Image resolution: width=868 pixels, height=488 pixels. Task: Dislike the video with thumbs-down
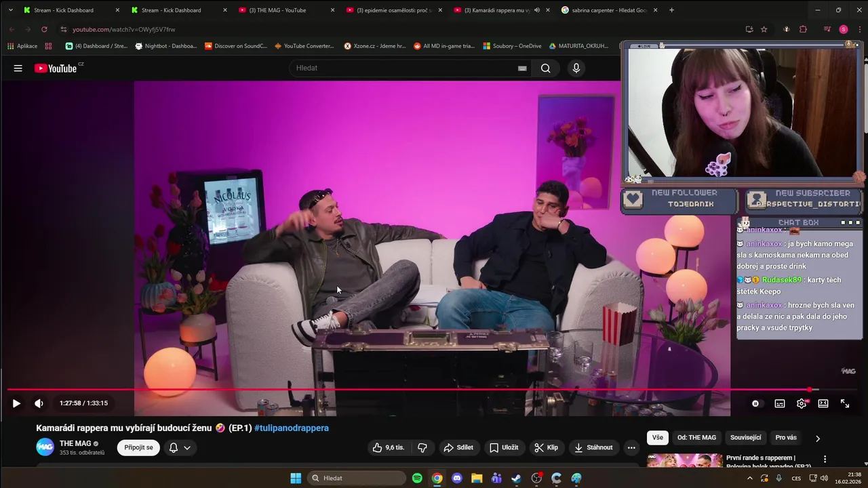[x=422, y=447]
